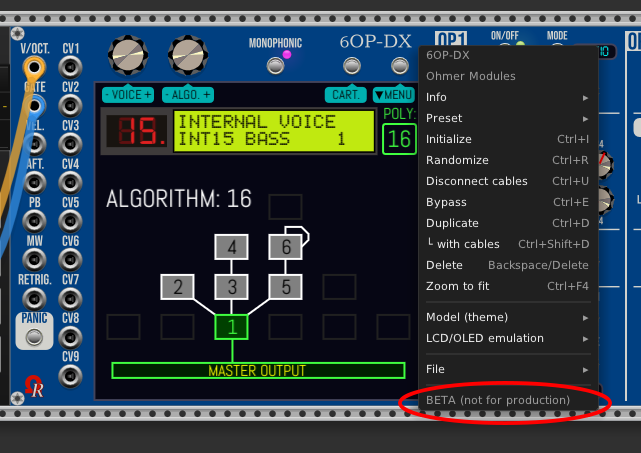Click the Ohmer Modules logo
Viewport: 641px width, 453px height.
coord(34,387)
